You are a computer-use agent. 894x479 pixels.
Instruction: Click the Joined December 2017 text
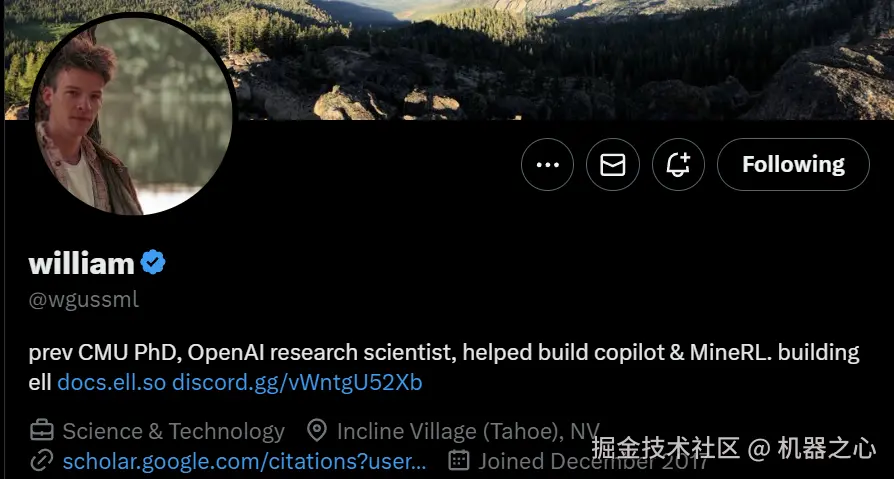coord(593,461)
